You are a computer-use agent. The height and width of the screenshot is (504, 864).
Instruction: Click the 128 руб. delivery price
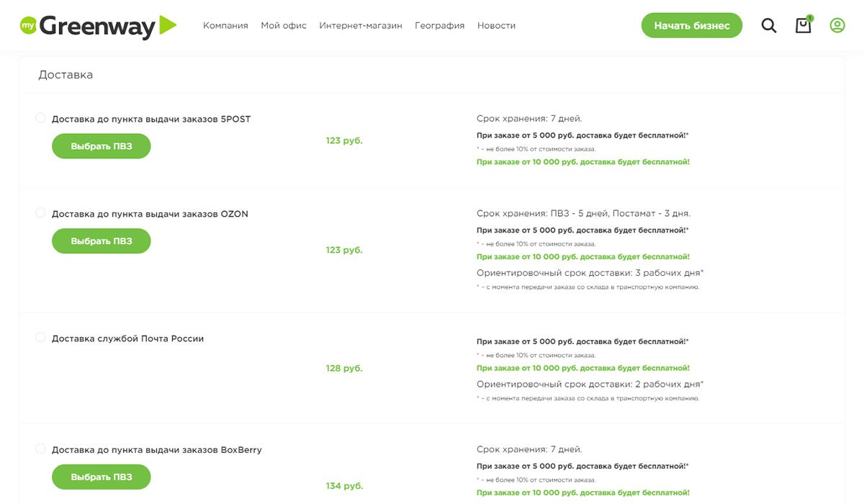tap(344, 369)
